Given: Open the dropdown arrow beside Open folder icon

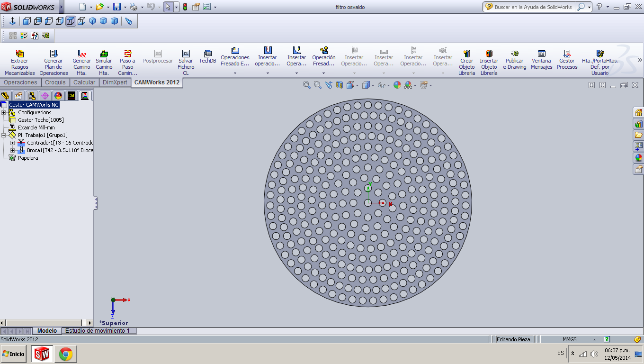Looking at the screenshot, I should click(x=107, y=7).
